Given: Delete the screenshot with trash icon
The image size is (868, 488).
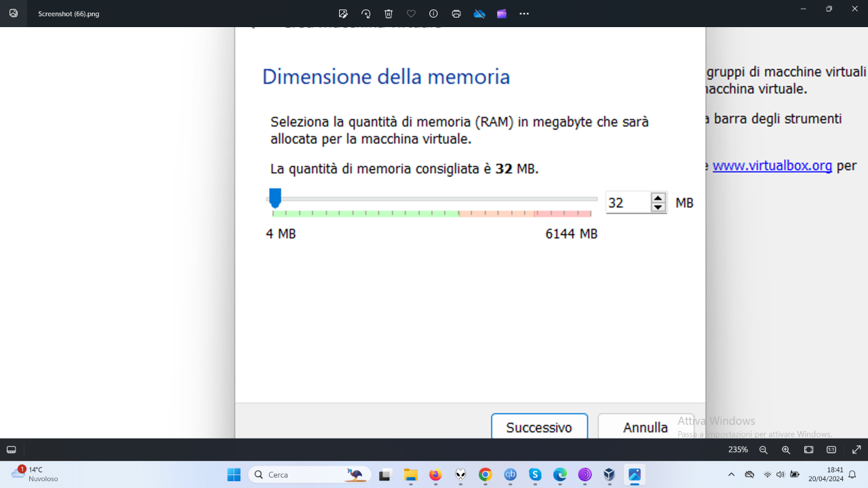Looking at the screenshot, I should [x=389, y=14].
